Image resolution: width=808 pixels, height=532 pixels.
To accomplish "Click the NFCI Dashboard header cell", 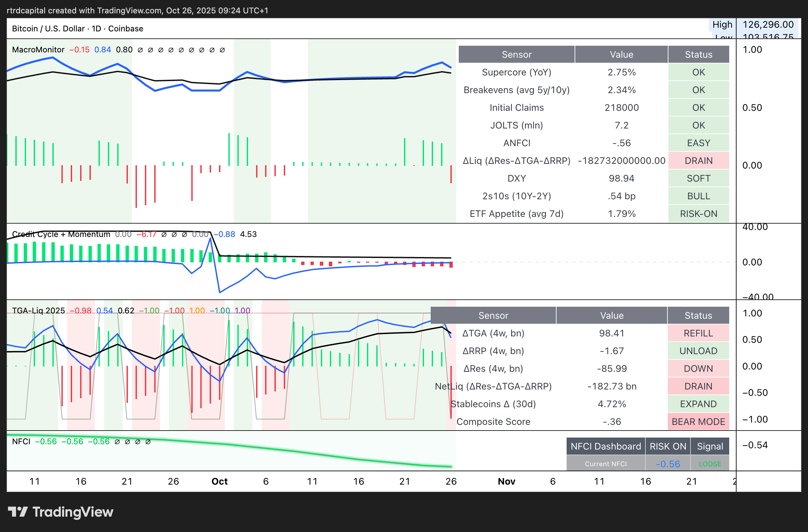I will 605,446.
